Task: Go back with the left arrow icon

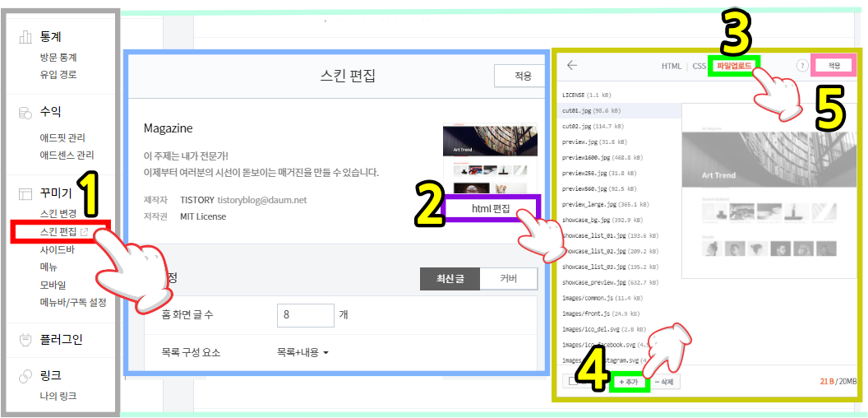Action: coord(572,66)
